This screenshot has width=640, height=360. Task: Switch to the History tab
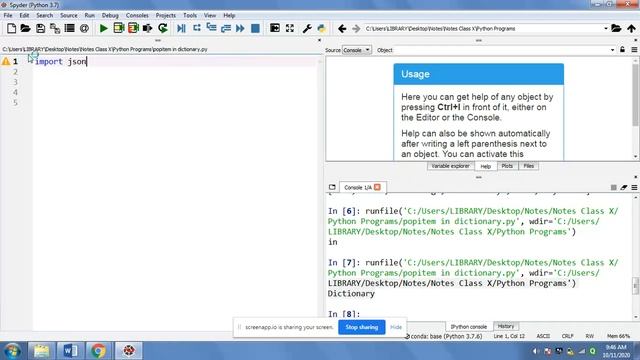pos(506,326)
